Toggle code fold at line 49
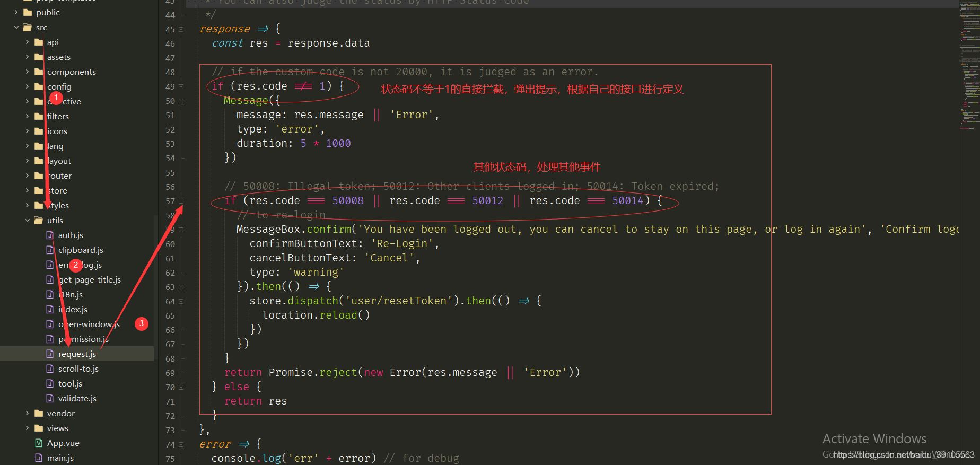Viewport: 980px width, 465px height. pos(181,86)
